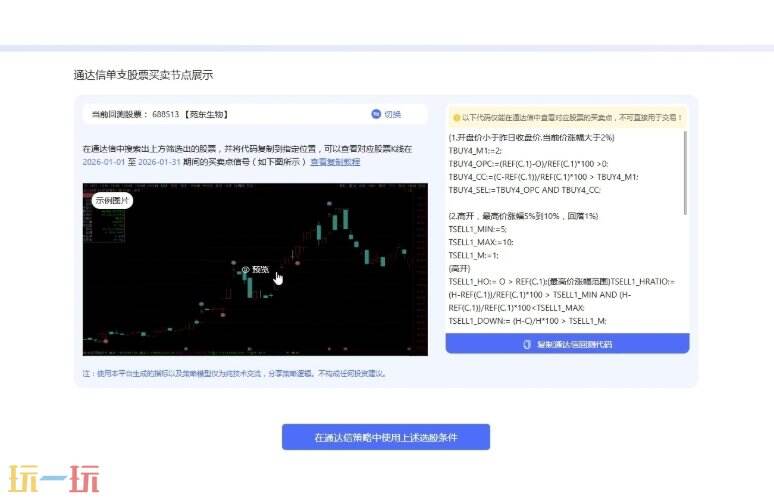
Task: Click the TBUY4_SEL code line
Action: click(x=524, y=189)
